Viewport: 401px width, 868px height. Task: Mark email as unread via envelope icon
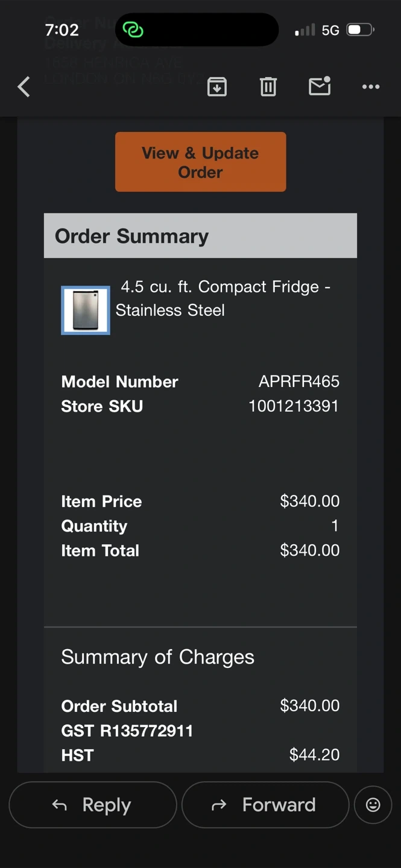[320, 87]
